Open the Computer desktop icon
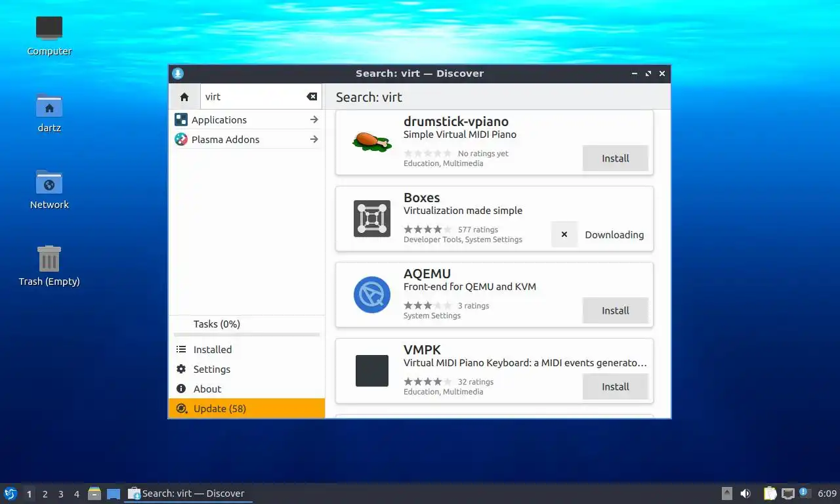The image size is (840, 504). [49, 35]
